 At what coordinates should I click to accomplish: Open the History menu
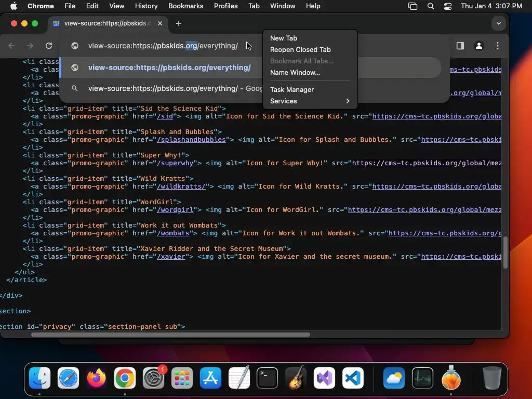coord(146,6)
